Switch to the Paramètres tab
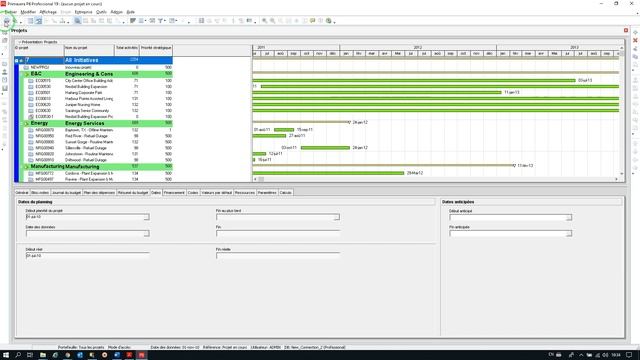Screen dimensions: 640x360 click(x=267, y=192)
